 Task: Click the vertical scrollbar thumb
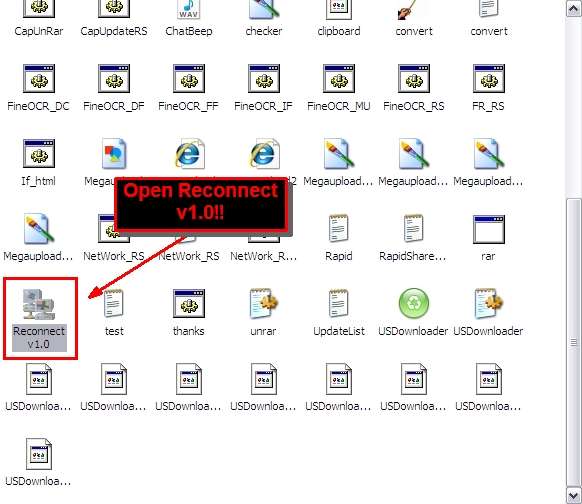tap(573, 342)
